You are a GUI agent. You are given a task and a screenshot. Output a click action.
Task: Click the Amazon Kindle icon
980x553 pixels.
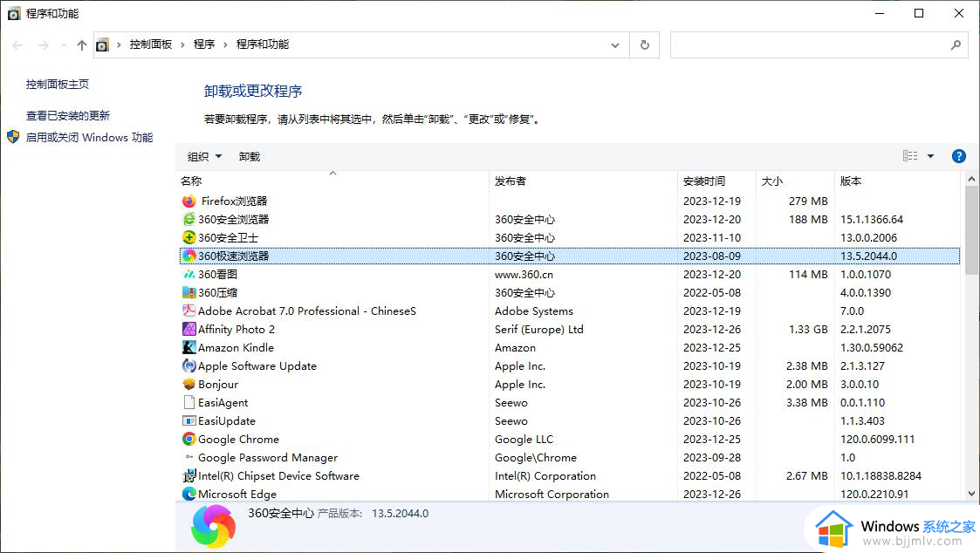(x=188, y=347)
